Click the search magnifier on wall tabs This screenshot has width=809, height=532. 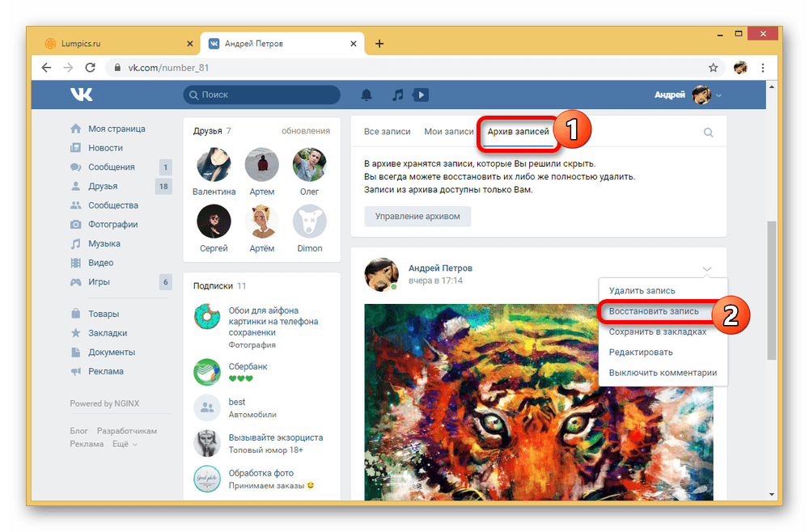pos(709,133)
